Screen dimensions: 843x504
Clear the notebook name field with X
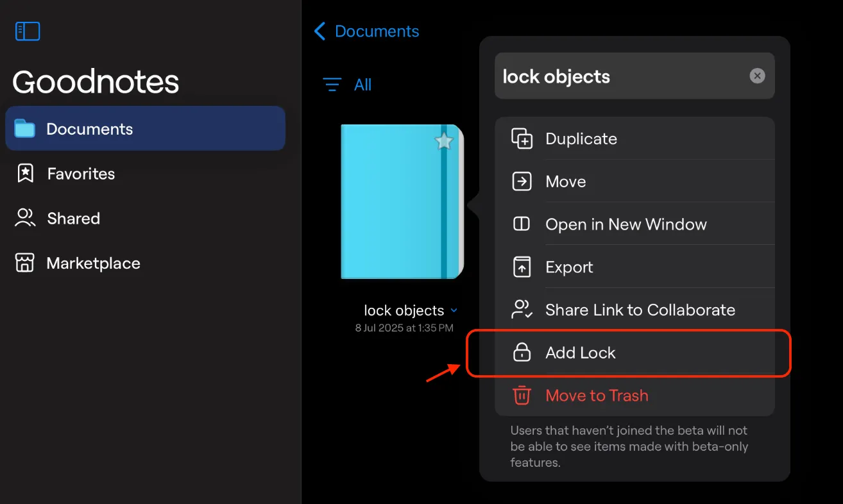(758, 76)
